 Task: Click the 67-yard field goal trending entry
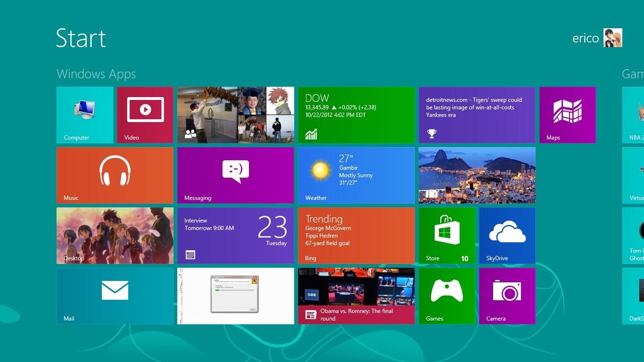[x=327, y=243]
